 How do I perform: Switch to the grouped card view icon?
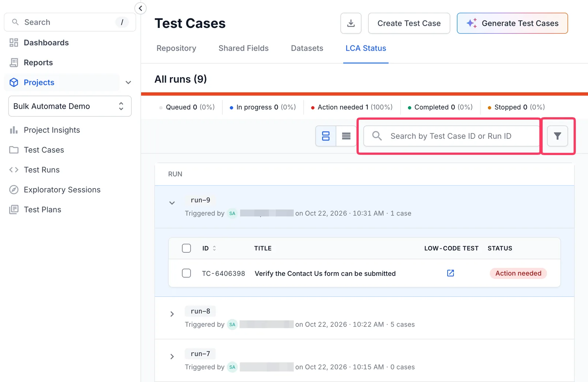pyautogui.click(x=326, y=136)
